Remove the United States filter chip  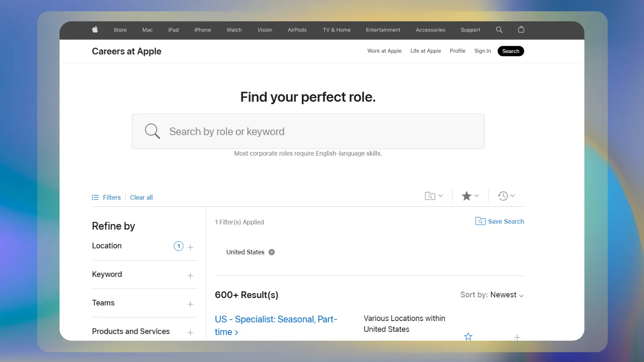click(x=272, y=252)
